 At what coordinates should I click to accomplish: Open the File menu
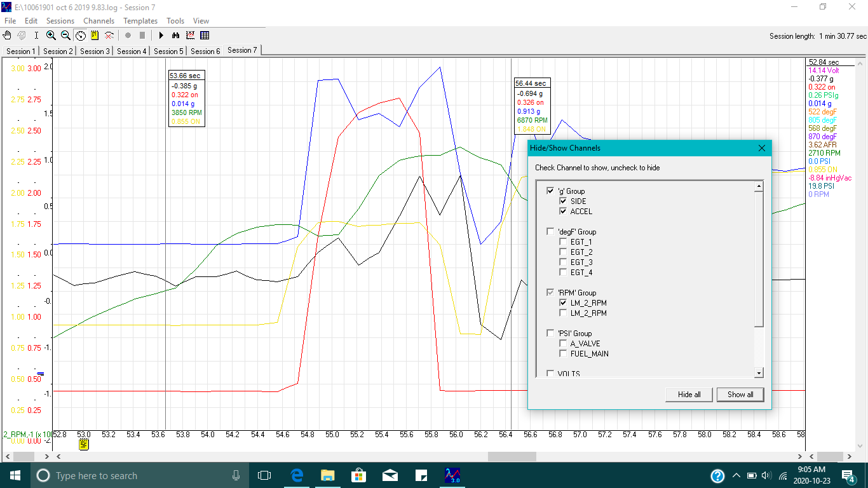click(10, 21)
